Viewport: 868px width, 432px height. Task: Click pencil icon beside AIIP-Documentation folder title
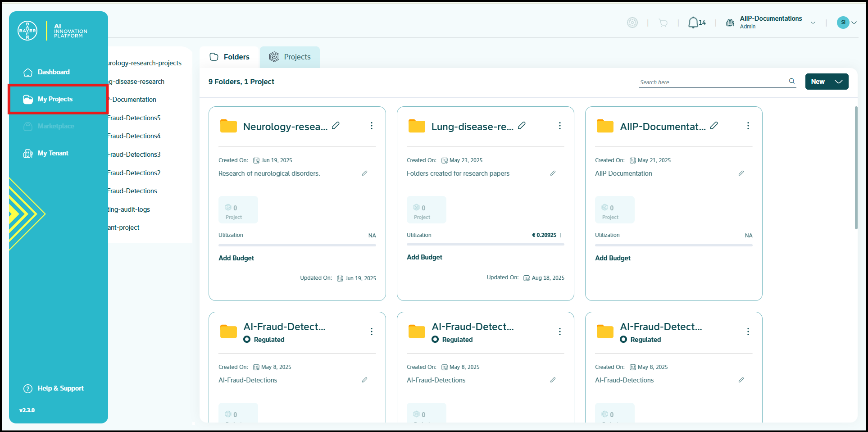(714, 126)
